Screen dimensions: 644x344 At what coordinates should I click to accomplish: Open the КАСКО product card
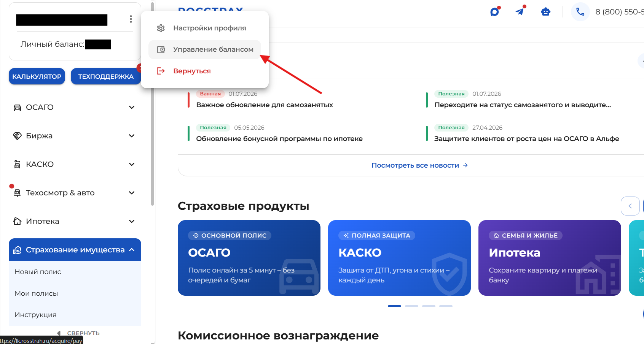pos(399,258)
